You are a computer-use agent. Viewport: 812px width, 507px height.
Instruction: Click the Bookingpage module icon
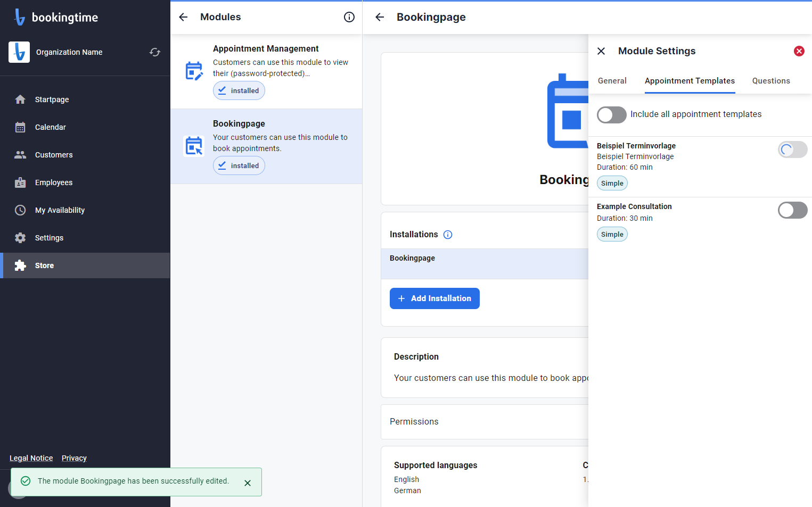[x=194, y=146]
